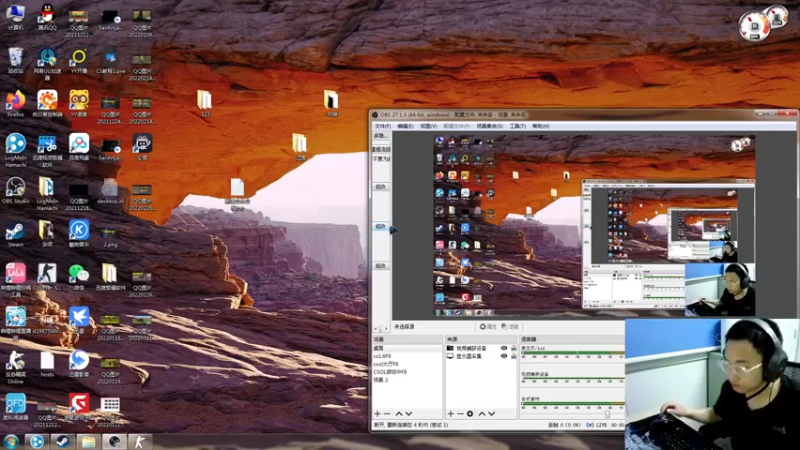Adjust the 台式音响 volume slider in the mixer

(x=607, y=414)
